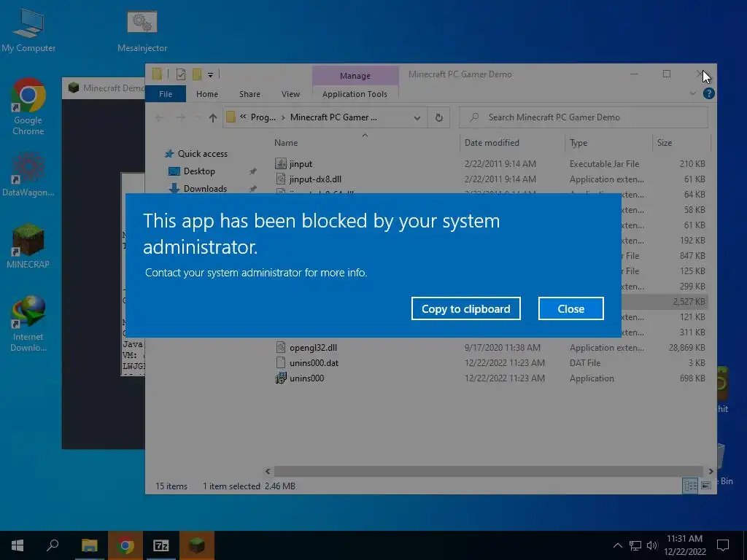The width and height of the screenshot is (747, 560).
Task: Open My Computer desktop icon
Action: click(x=28, y=30)
